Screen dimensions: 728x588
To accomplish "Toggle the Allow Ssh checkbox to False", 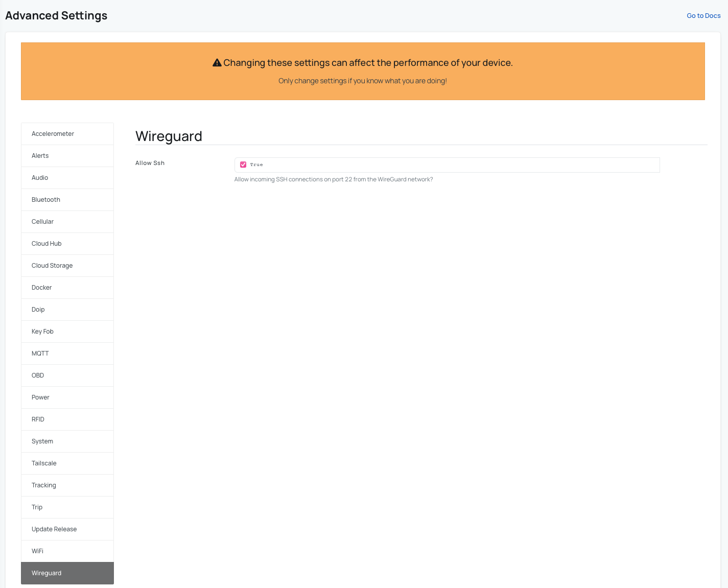I will coord(243,164).
